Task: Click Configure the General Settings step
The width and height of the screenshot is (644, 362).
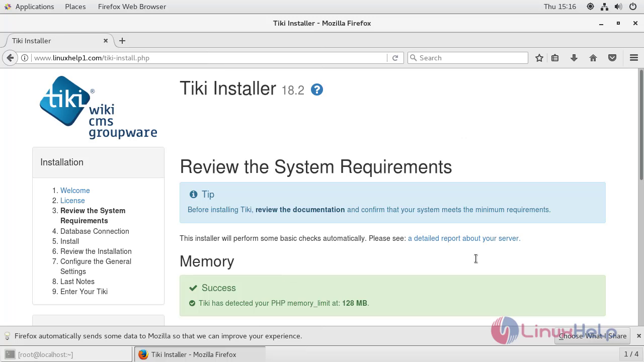Action: pos(96,266)
